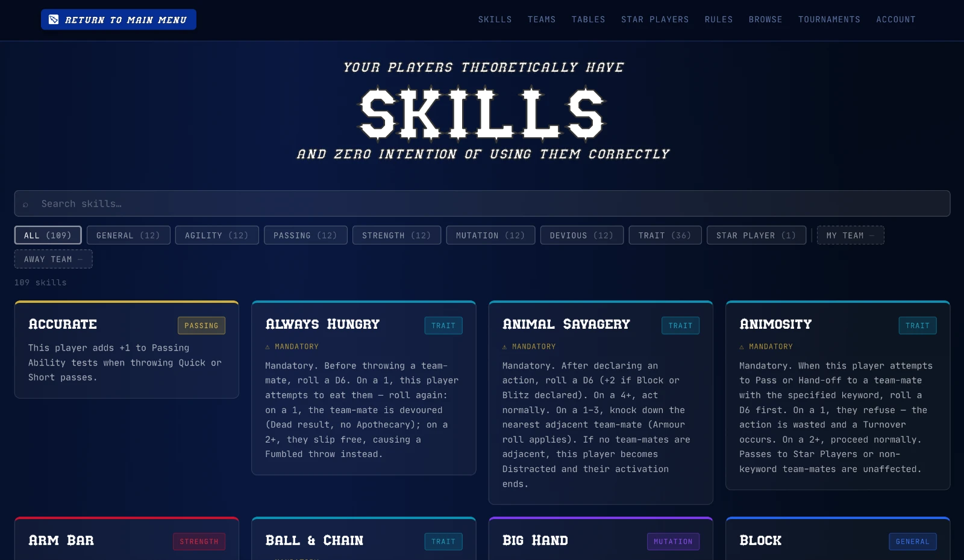
Task: Click the Mutation tag on Big Hand
Action: [673, 541]
